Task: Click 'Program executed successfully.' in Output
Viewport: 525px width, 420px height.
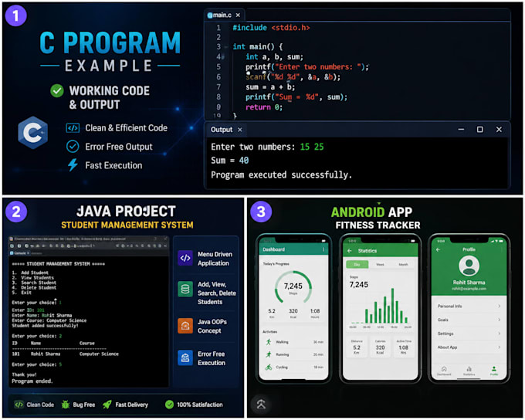Action: [x=281, y=174]
